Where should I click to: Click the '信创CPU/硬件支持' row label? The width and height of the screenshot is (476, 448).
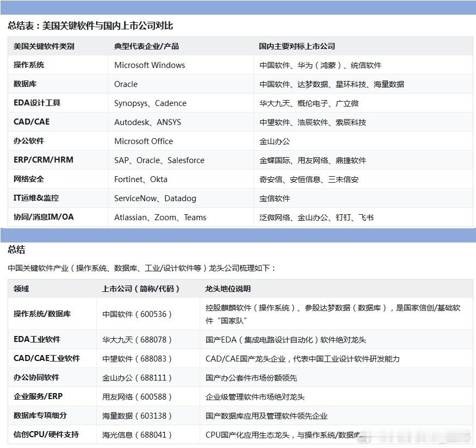[x=46, y=434]
